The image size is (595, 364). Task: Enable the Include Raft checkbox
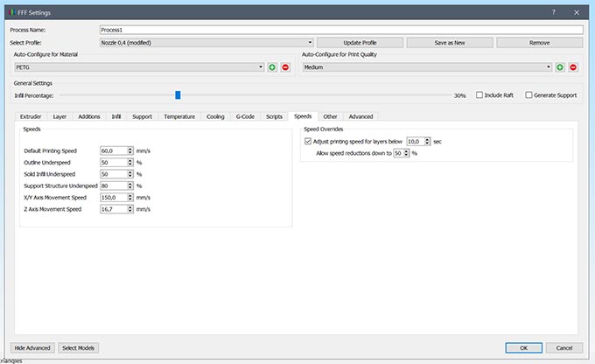[479, 94]
